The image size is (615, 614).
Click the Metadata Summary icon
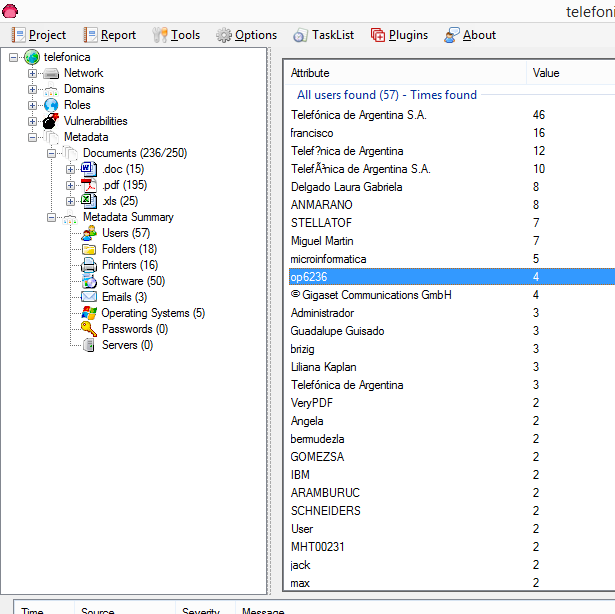pos(70,217)
